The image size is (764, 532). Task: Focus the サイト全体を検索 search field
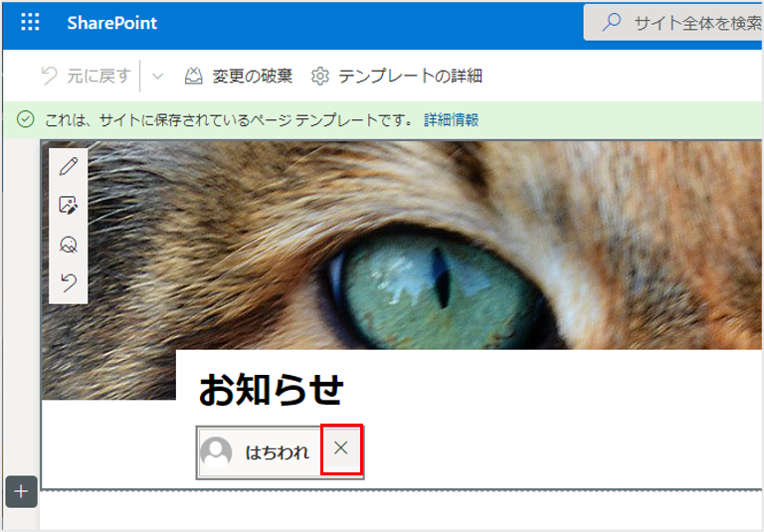point(673,23)
